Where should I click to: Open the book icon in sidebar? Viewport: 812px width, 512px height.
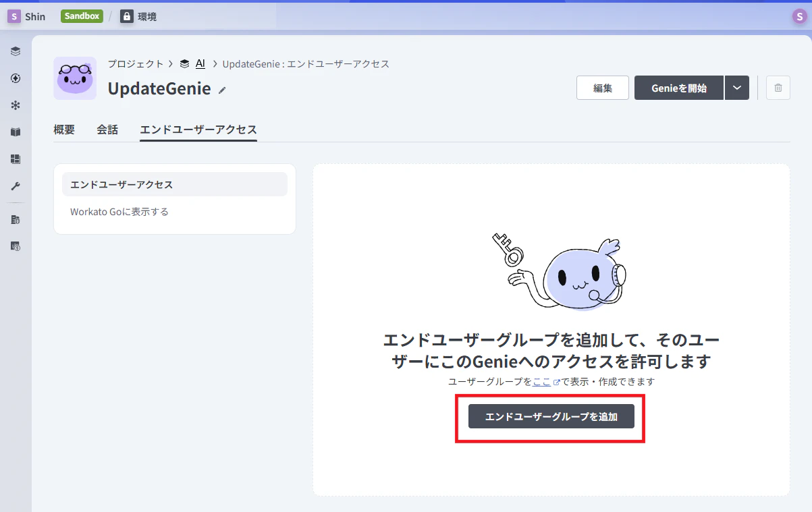pos(16,132)
